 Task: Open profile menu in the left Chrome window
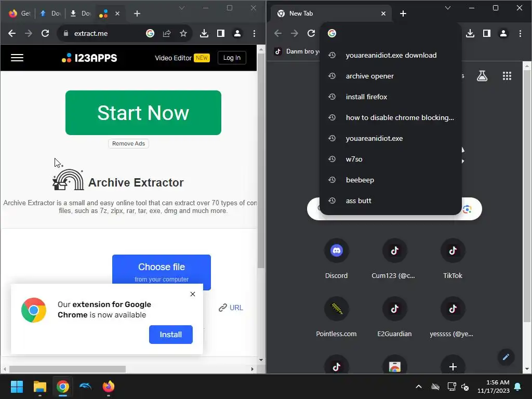[x=237, y=33]
